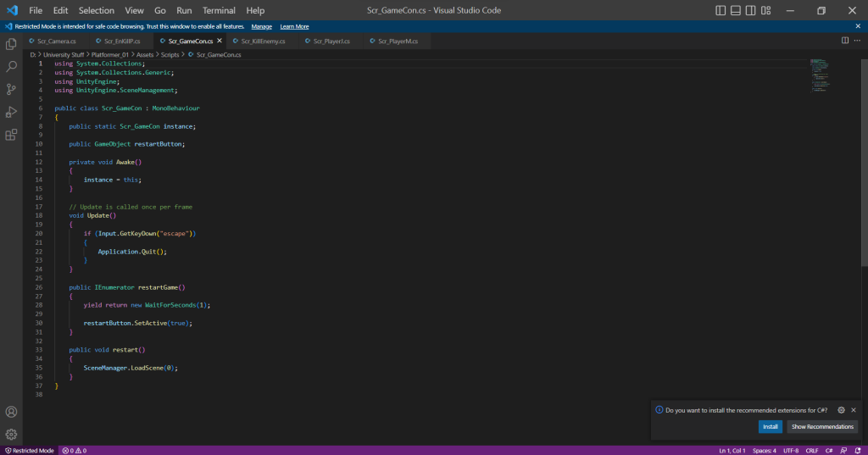Switch to the Scr_PlayerM.cs tab
Image resolution: width=868 pixels, height=455 pixels.
click(398, 41)
